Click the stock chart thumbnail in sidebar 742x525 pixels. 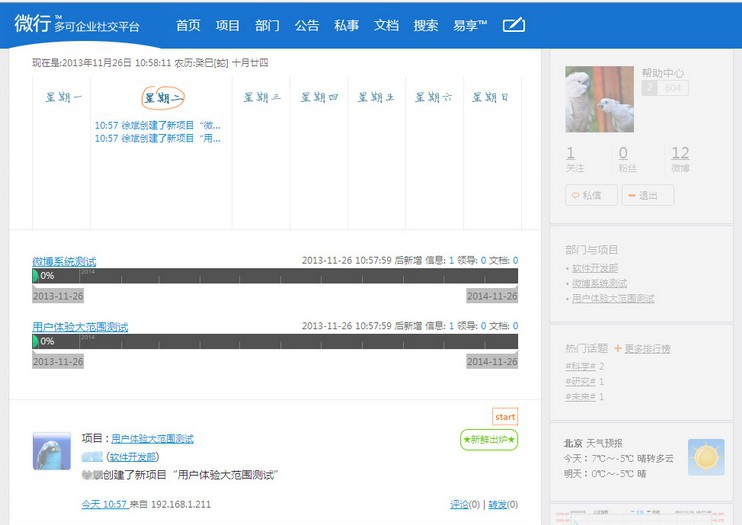click(640, 517)
